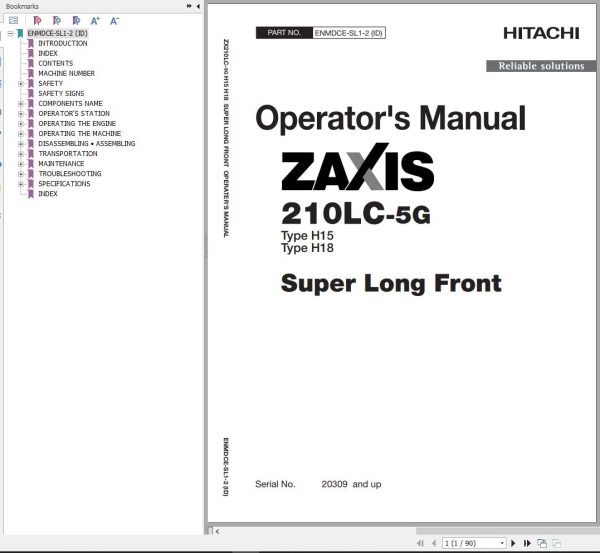Click the bookmark icon beside INTRODUCTION
The image size is (600, 553).
[31, 43]
